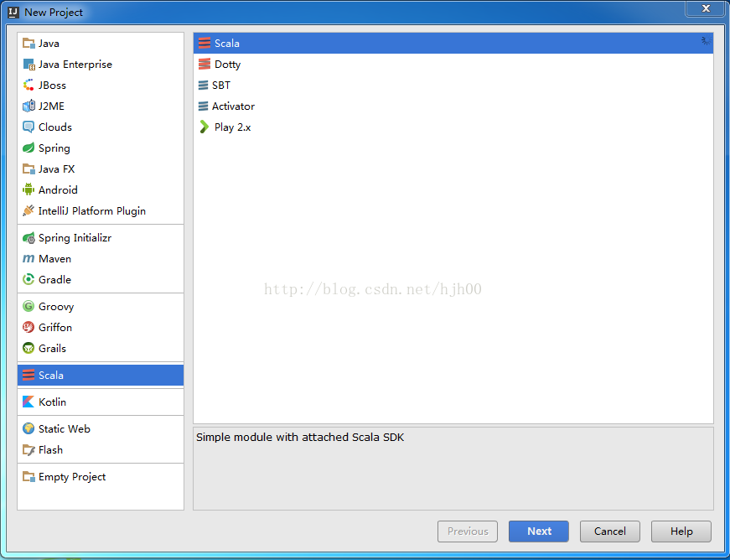Click the Dotty red stripes icon

pyautogui.click(x=204, y=65)
